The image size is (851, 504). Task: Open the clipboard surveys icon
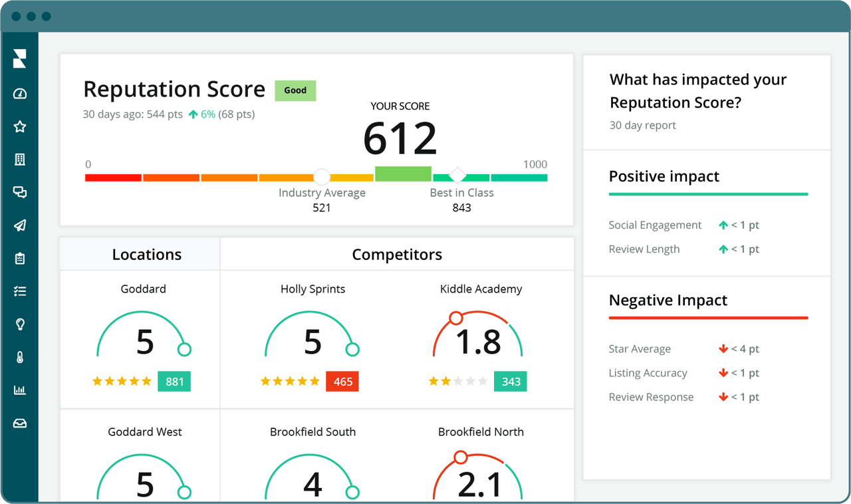(19, 259)
